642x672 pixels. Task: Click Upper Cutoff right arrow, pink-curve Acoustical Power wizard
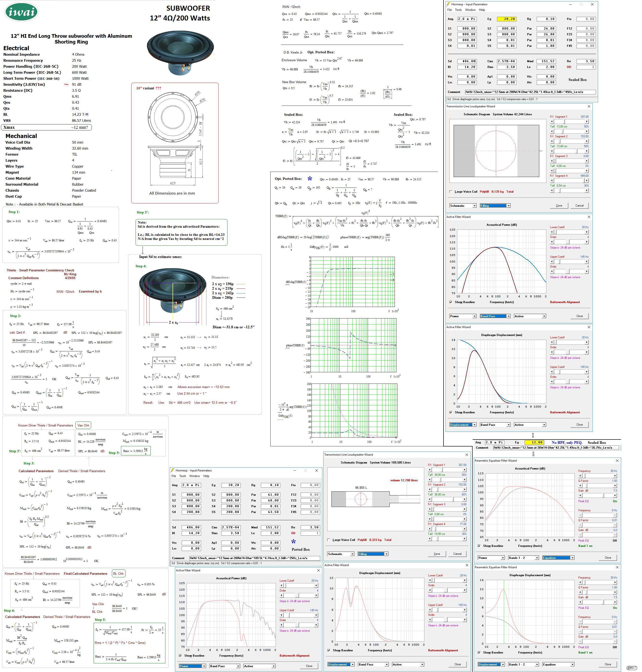tap(316, 615)
